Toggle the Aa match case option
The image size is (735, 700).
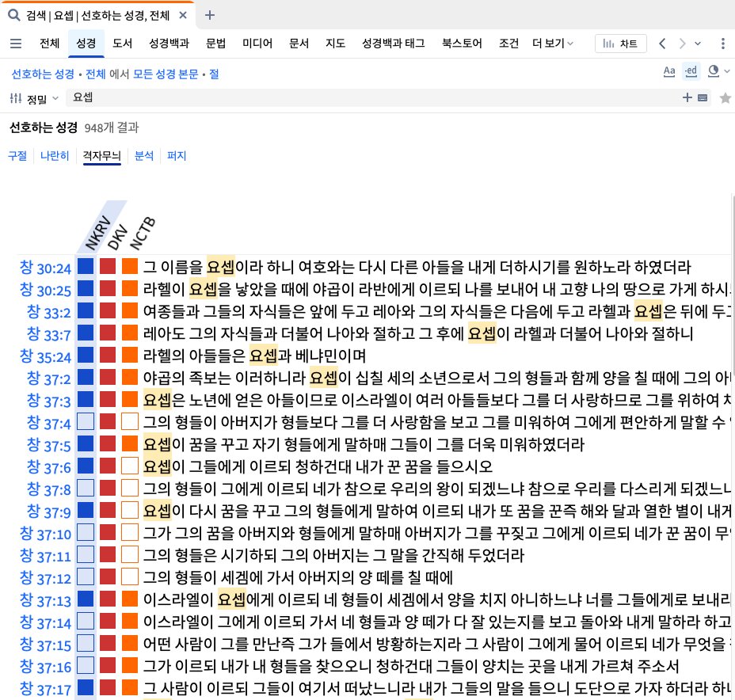pos(669,71)
